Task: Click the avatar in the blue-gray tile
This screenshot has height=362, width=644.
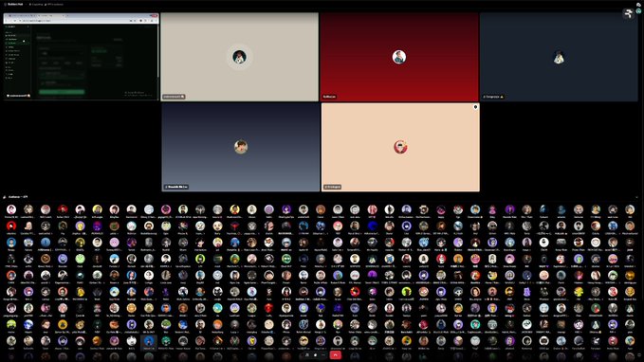Action: [x=241, y=147]
